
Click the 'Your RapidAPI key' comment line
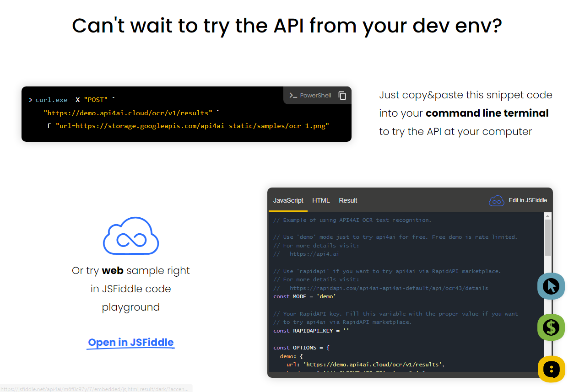pos(395,314)
